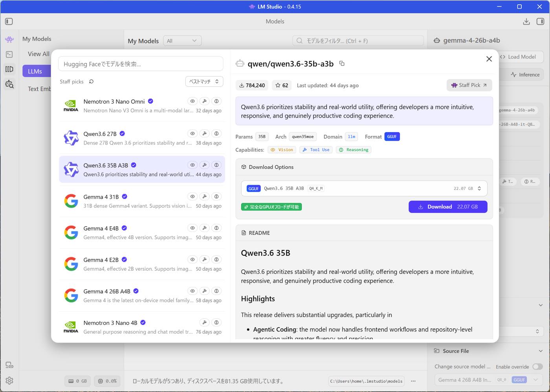Click the vision eye icon on Nemotron 3 Nano Omni
The image size is (550, 392).
click(x=192, y=101)
